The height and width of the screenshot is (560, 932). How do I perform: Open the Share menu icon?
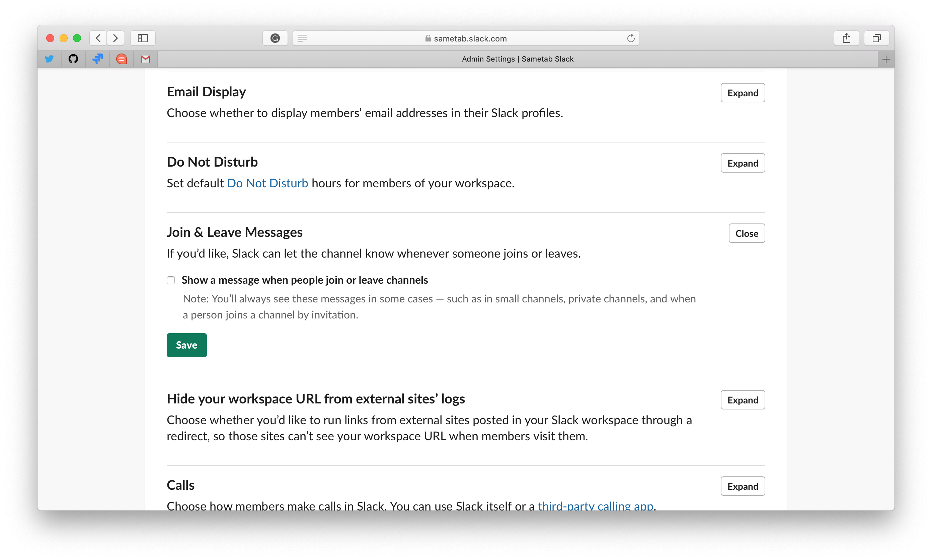click(846, 38)
